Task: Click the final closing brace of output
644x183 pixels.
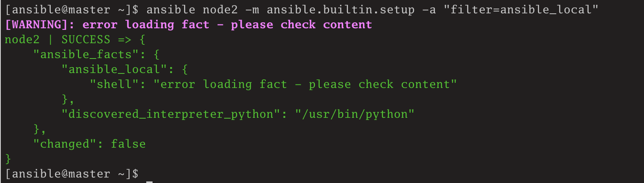Action: (8, 159)
